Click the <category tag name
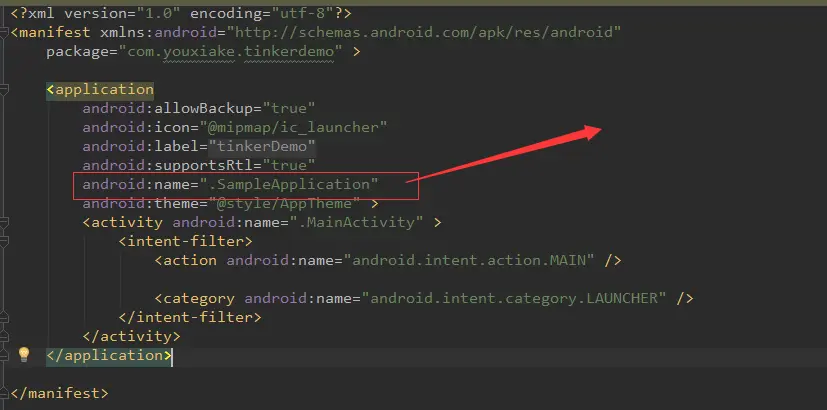Viewport: 827px width, 410px height. tap(194, 299)
